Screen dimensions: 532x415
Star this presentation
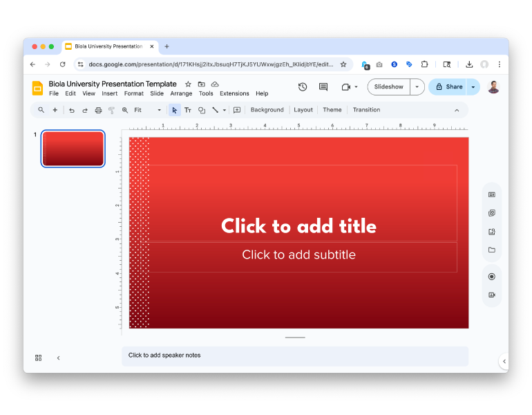click(188, 84)
